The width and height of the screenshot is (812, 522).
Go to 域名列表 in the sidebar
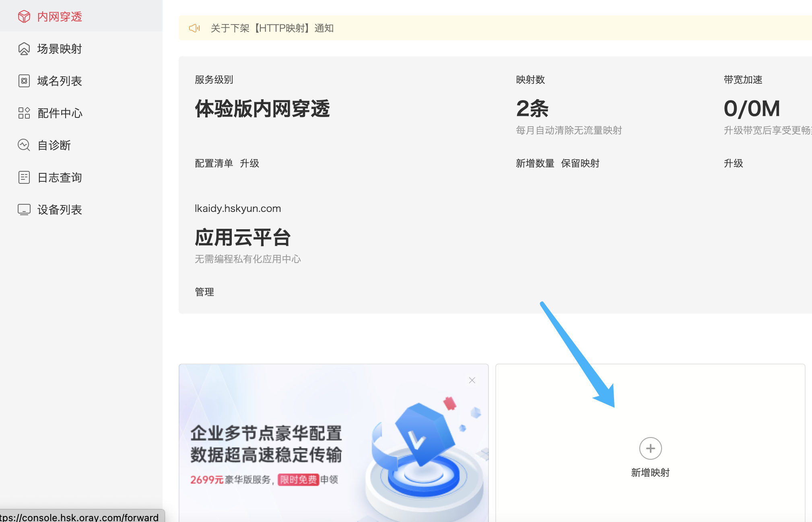[x=81, y=81]
